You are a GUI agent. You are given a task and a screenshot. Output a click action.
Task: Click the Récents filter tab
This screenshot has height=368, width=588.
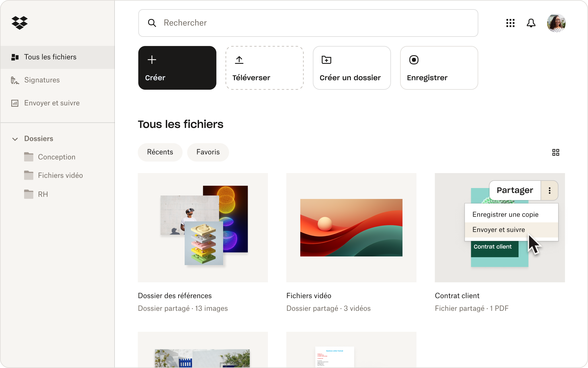coord(160,152)
